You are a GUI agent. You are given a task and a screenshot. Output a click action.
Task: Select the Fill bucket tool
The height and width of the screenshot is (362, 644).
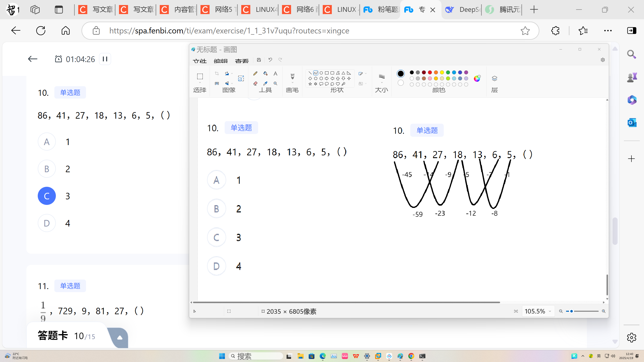tap(265, 73)
